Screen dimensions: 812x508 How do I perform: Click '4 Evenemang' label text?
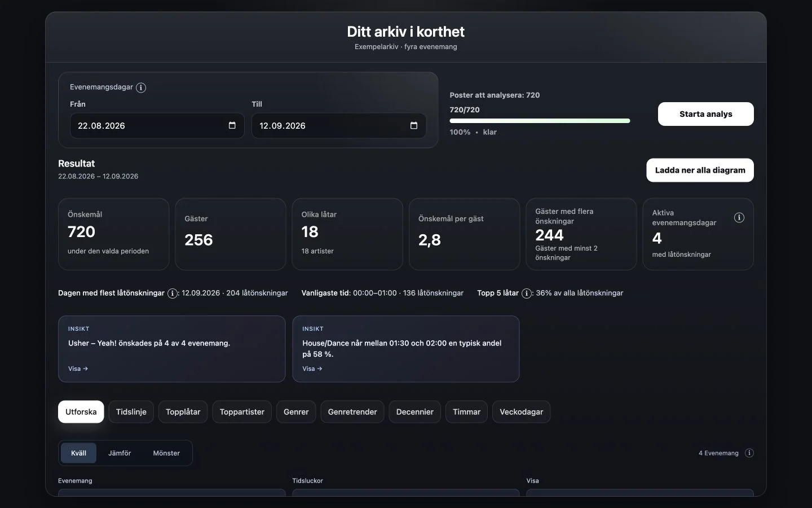718,453
